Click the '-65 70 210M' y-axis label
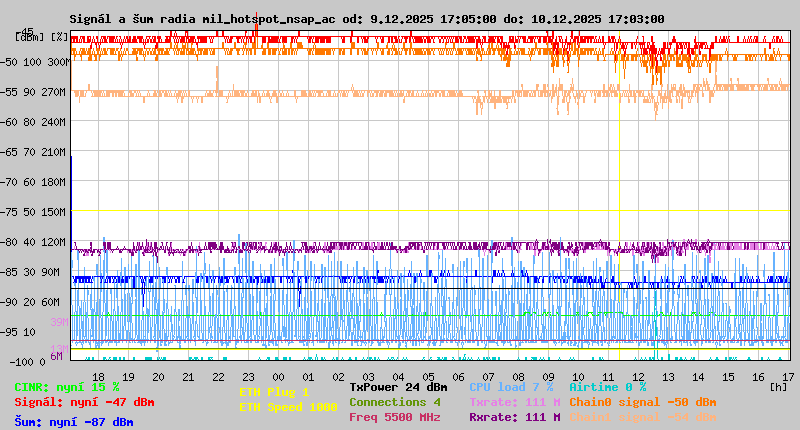800x430 pixels. [33, 152]
